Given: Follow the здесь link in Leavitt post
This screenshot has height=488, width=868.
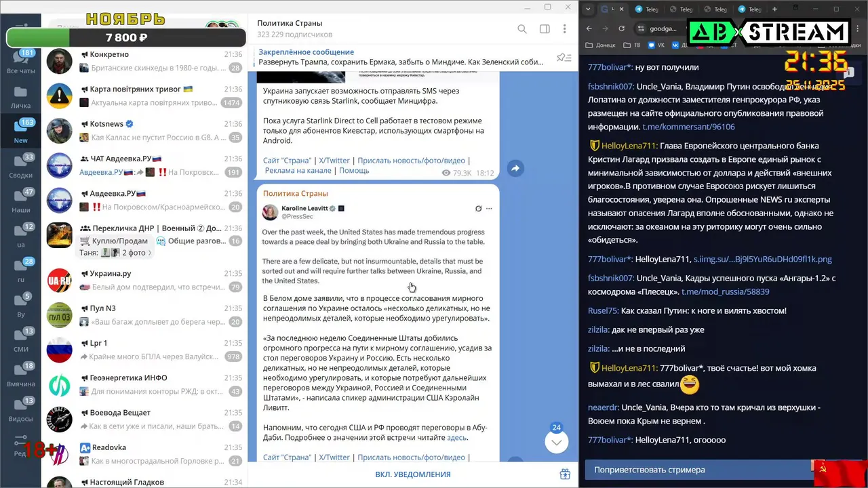Looking at the screenshot, I should pyautogui.click(x=456, y=438).
